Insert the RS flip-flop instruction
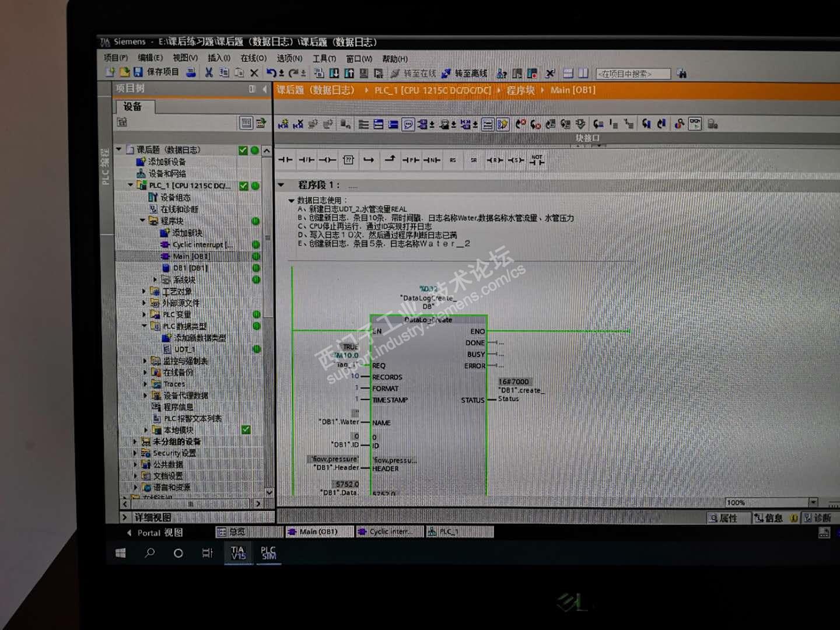The width and height of the screenshot is (840, 630). (453, 159)
